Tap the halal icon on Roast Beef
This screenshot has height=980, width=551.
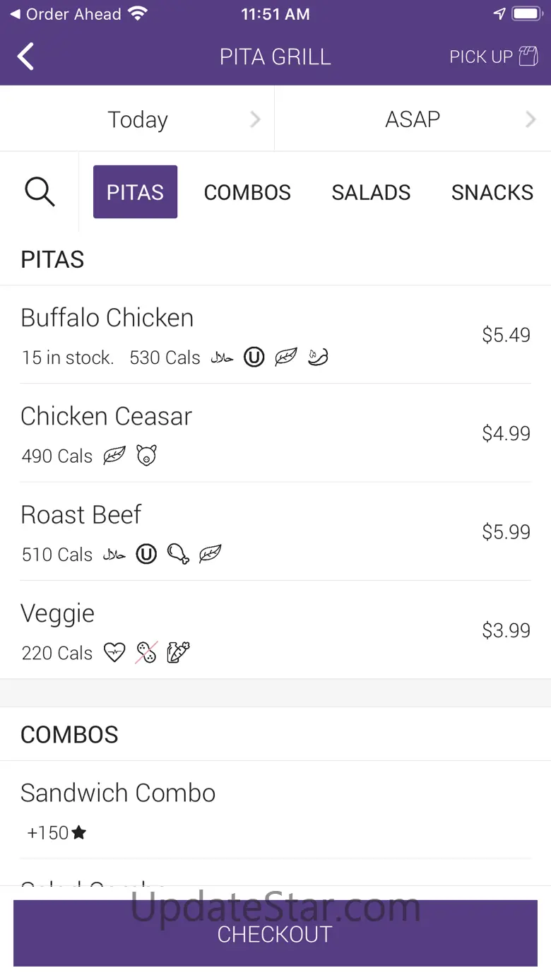(114, 554)
